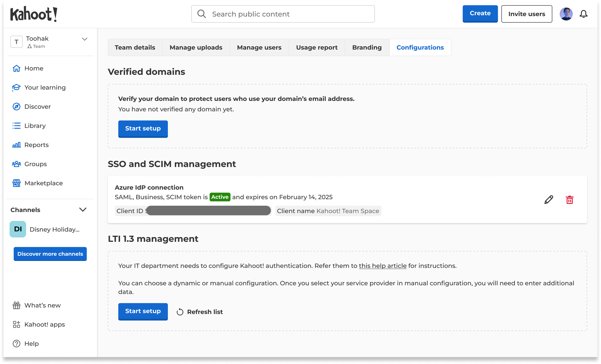
Task: Click the Client ID field chip
Action: 193,211
